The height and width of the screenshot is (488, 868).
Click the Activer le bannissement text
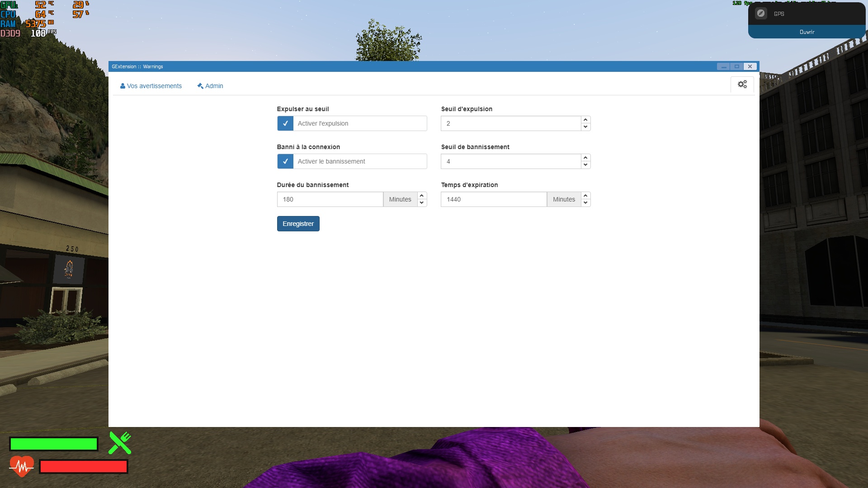331,161
